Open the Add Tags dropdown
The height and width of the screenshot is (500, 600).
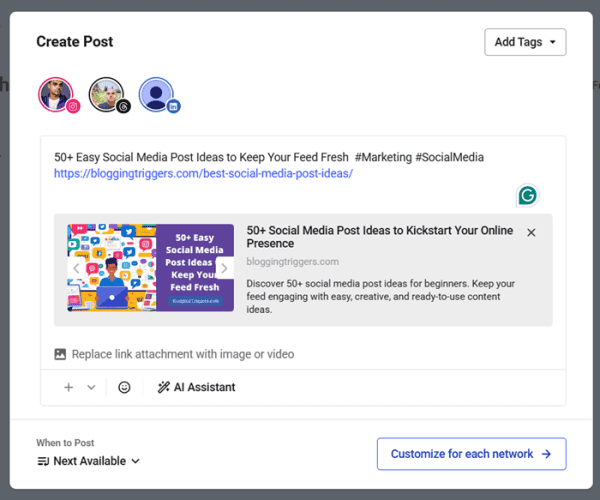pos(525,42)
